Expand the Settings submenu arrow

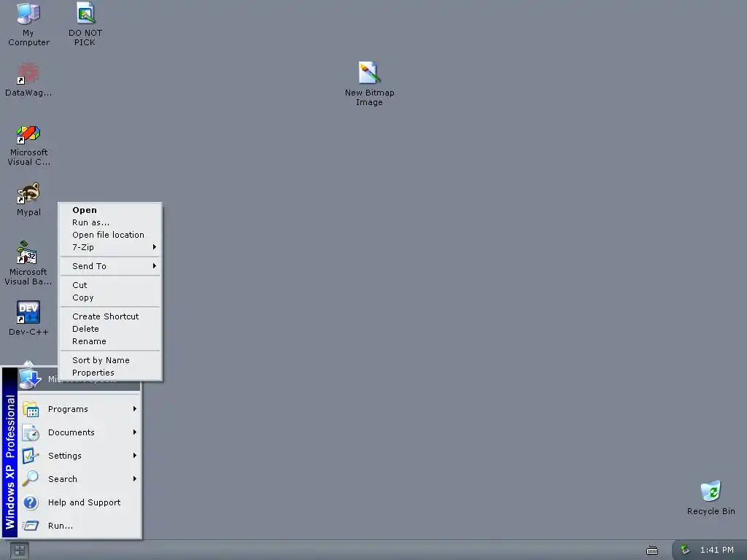[x=135, y=455]
